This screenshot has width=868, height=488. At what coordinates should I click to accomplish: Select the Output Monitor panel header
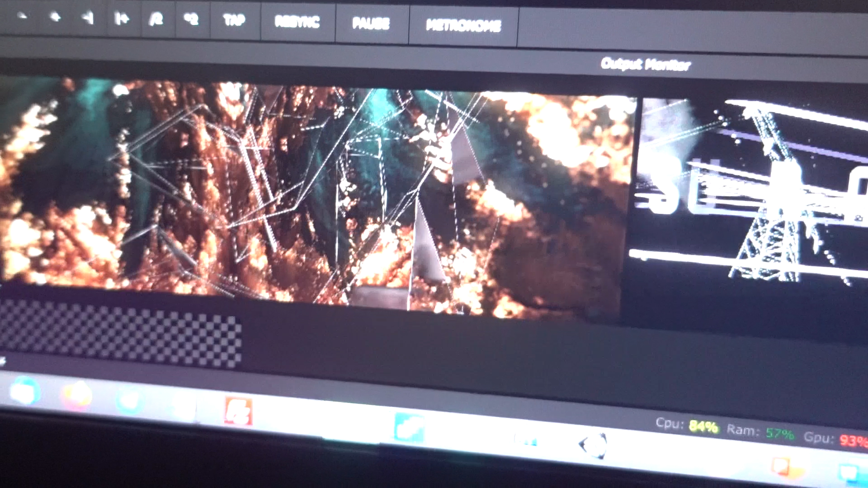click(645, 65)
